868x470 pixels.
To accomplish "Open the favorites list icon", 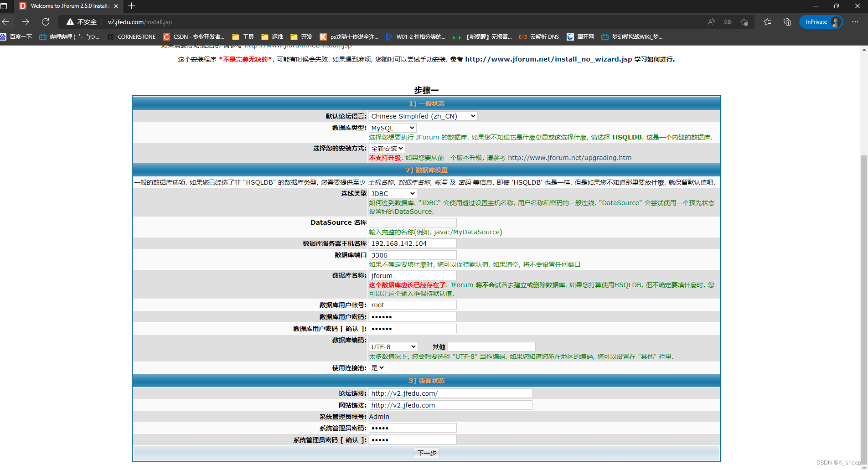I will click(767, 22).
